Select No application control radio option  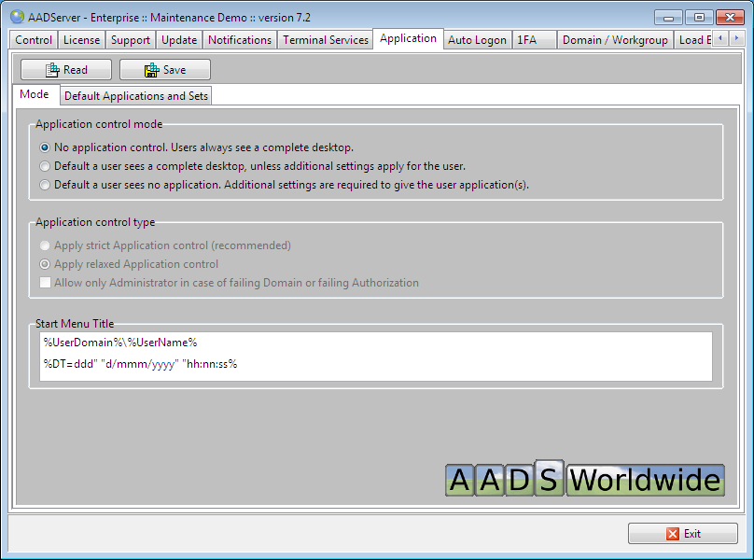(45, 147)
